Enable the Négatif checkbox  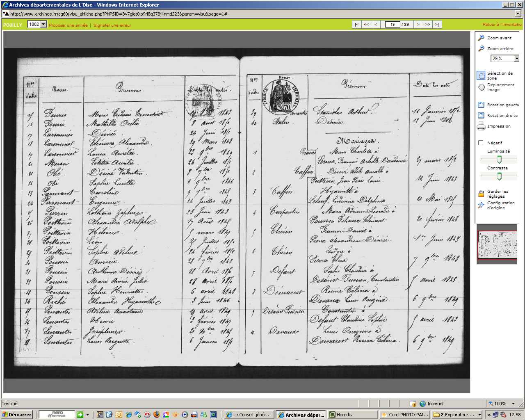(x=481, y=143)
